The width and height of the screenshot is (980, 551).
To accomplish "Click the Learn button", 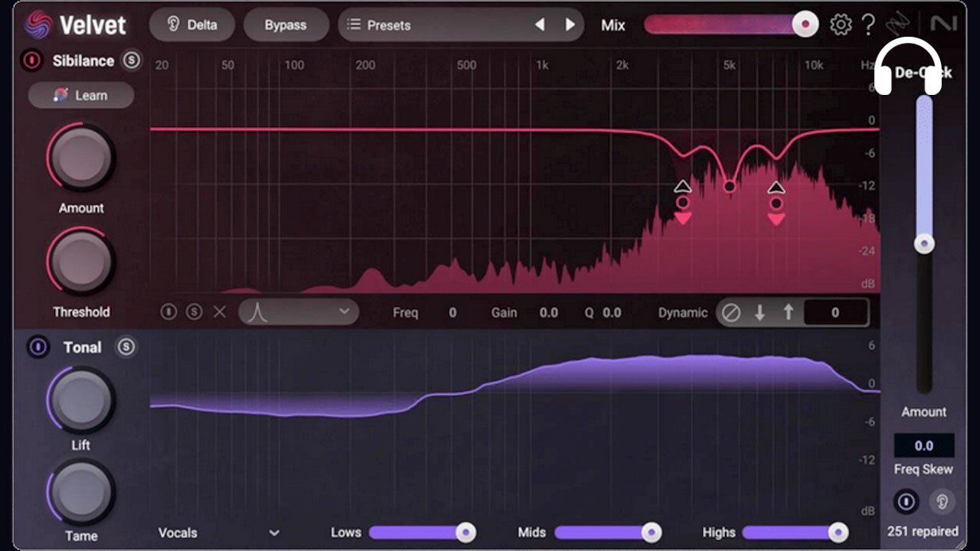I will coord(81,96).
